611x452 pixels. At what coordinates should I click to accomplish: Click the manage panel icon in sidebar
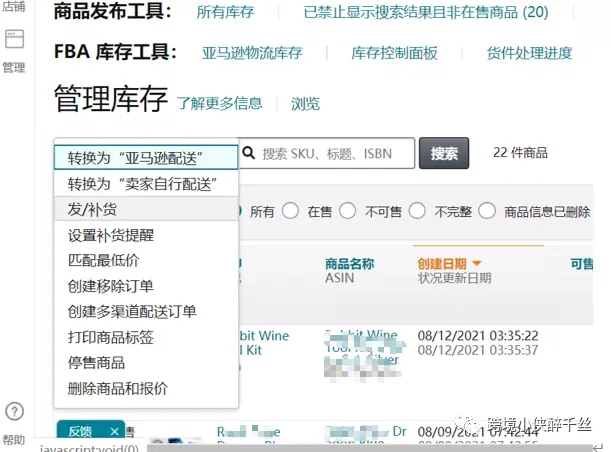point(14,39)
